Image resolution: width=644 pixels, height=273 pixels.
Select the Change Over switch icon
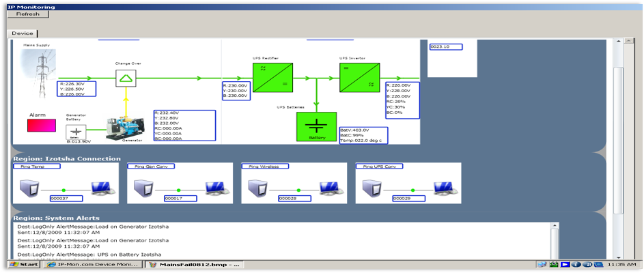(125, 78)
